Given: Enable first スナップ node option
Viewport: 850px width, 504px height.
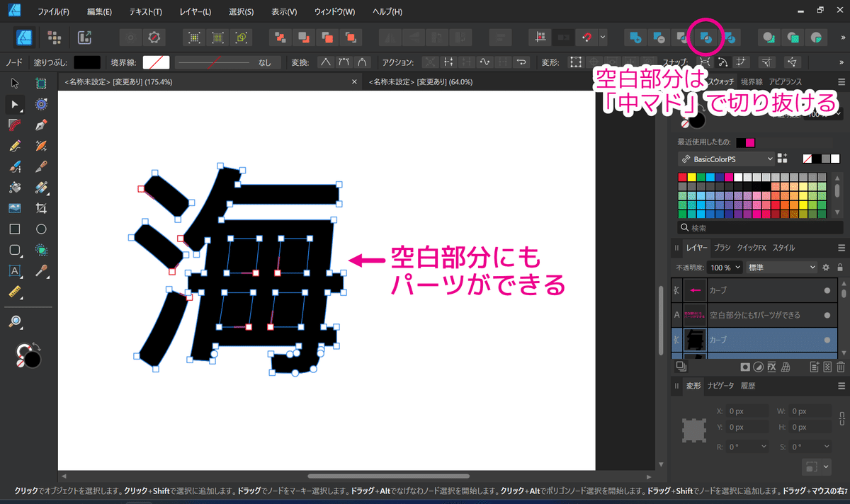Looking at the screenshot, I should tap(705, 62).
